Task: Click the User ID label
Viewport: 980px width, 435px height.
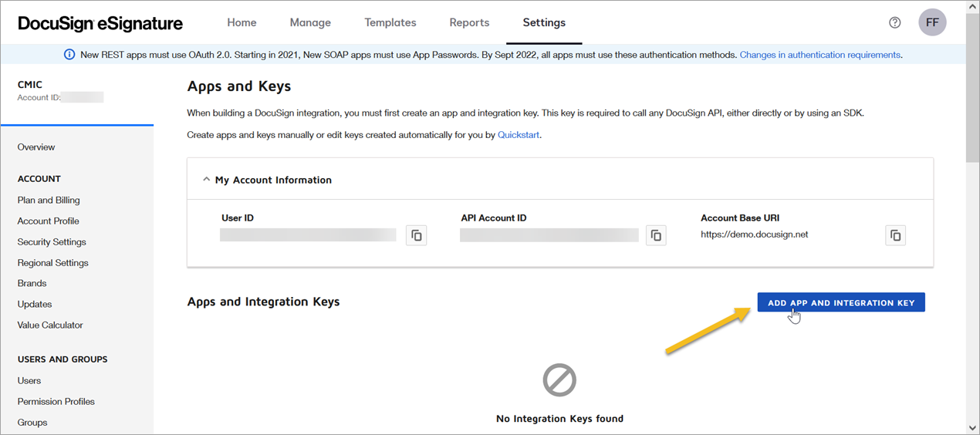Action: [238, 218]
